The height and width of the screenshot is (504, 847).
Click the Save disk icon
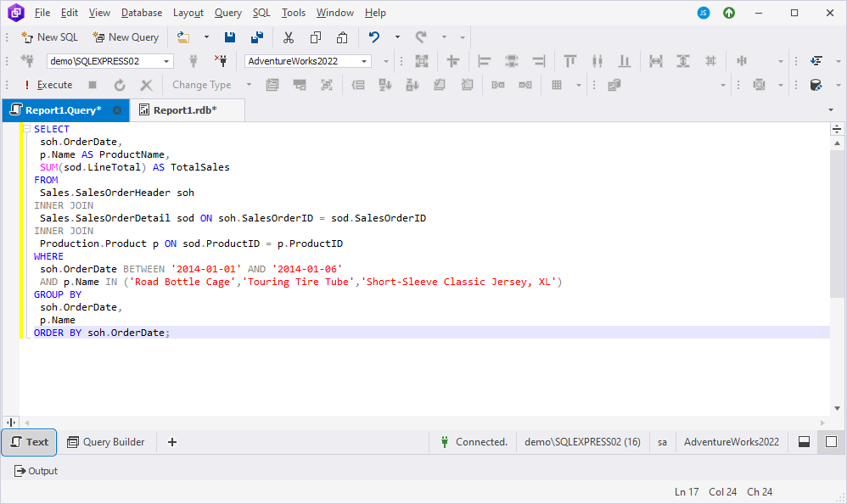point(230,37)
